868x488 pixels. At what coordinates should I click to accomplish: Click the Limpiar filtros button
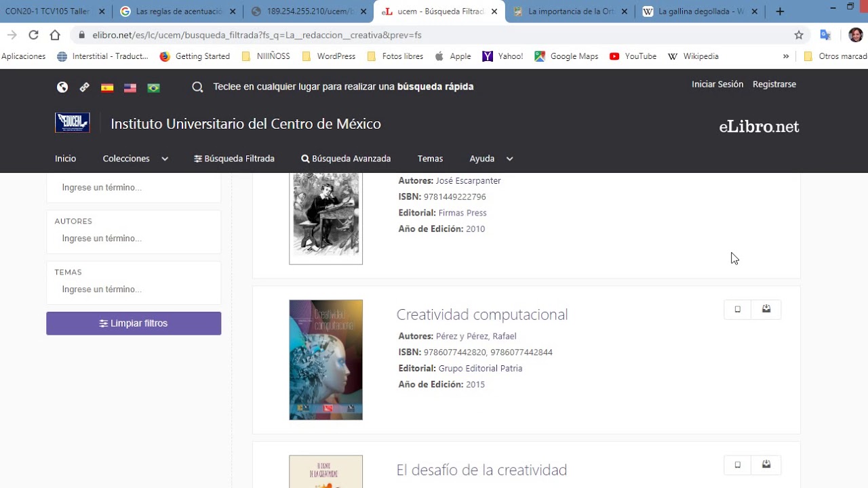pos(134,323)
